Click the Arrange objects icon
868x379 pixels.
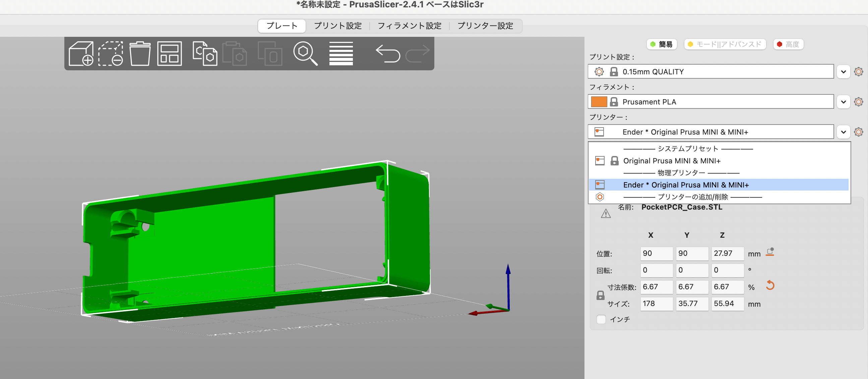tap(170, 54)
